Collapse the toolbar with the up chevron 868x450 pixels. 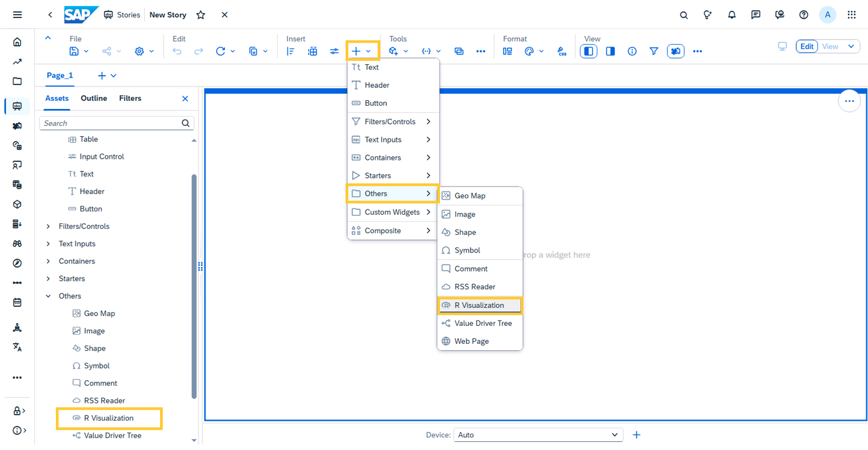[x=48, y=38]
